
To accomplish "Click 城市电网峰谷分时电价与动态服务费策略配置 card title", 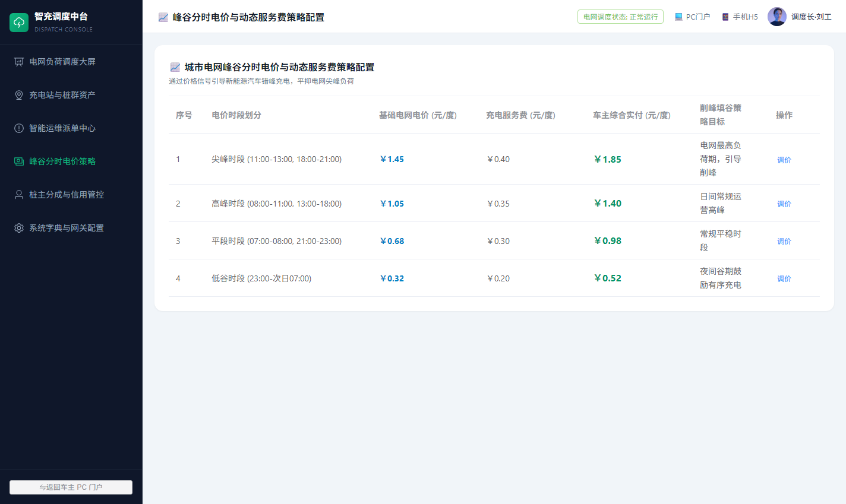I will 279,67.
